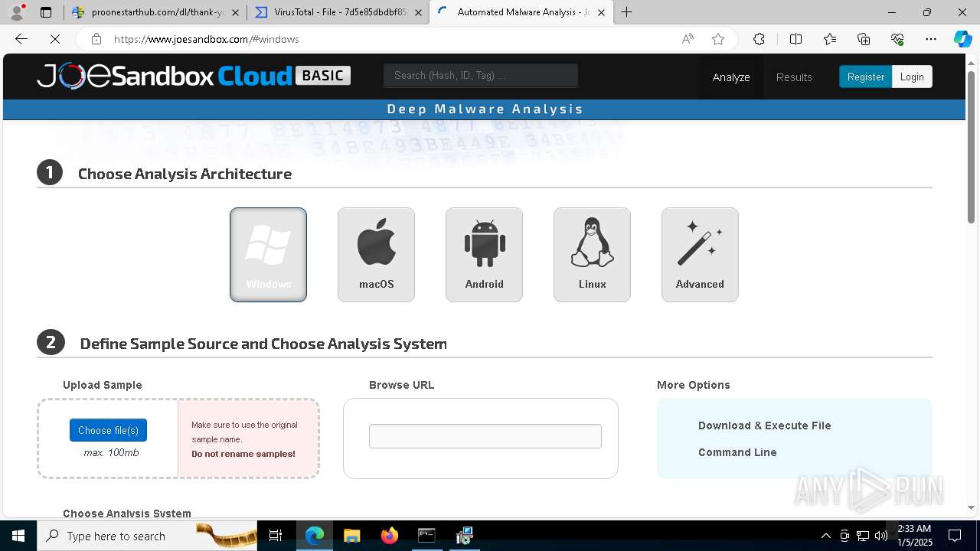Image resolution: width=980 pixels, height=551 pixels.
Task: Focus the hash/ID/tag search box
Action: (x=481, y=75)
